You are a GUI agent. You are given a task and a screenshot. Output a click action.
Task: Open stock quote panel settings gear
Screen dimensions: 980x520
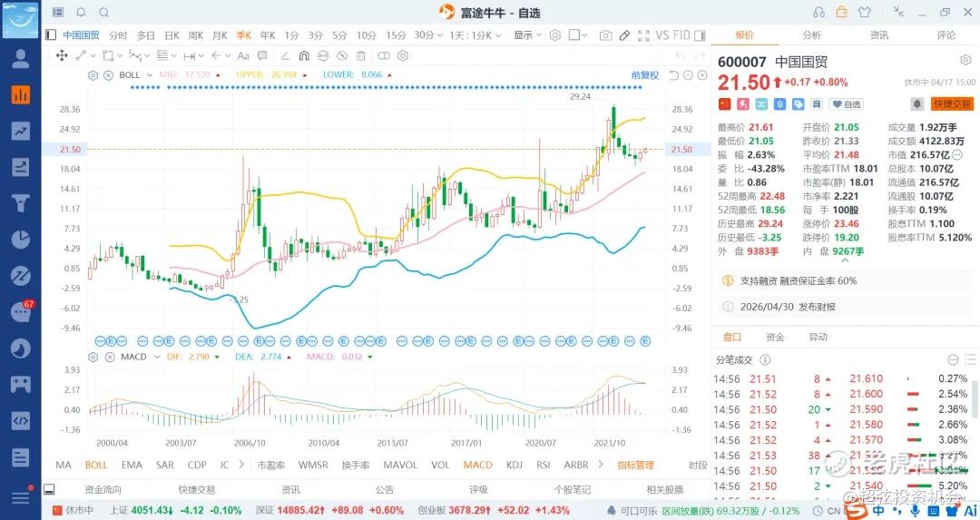965,61
